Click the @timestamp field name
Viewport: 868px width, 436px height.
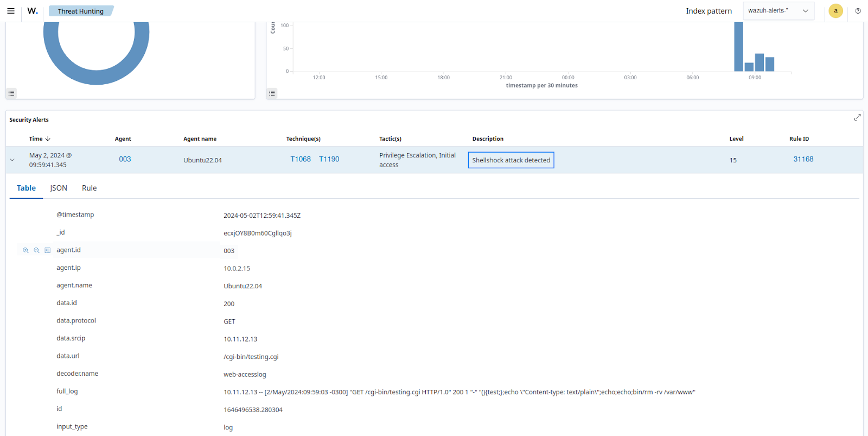click(x=75, y=214)
